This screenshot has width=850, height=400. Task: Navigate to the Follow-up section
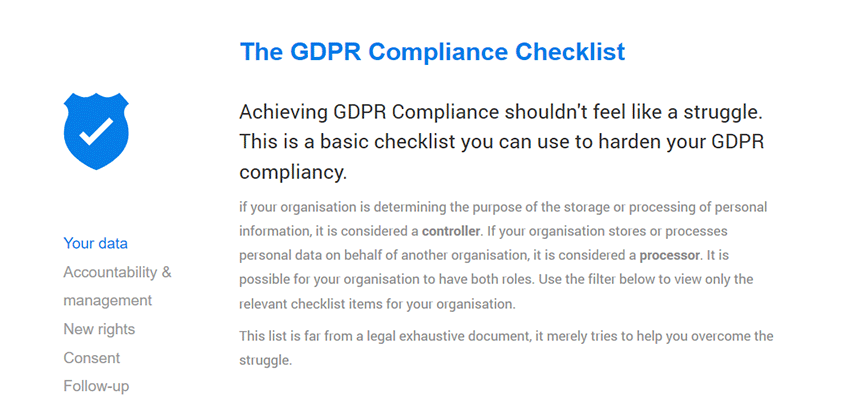(x=96, y=386)
